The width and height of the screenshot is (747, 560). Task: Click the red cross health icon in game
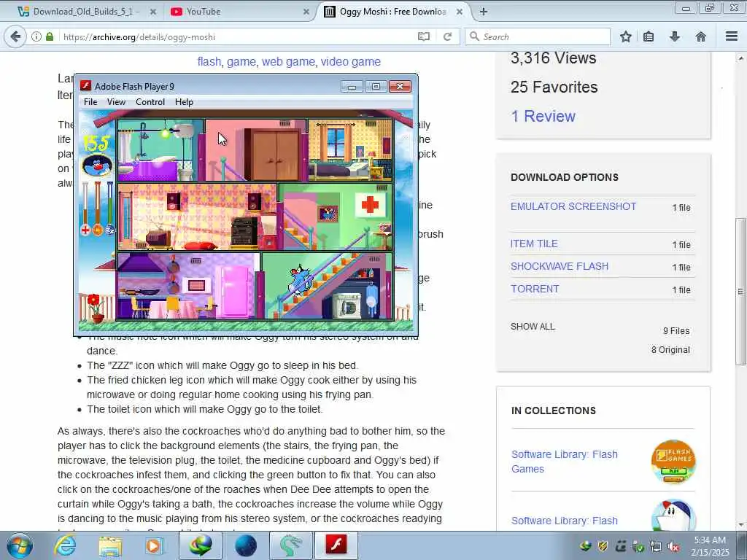tap(85, 230)
